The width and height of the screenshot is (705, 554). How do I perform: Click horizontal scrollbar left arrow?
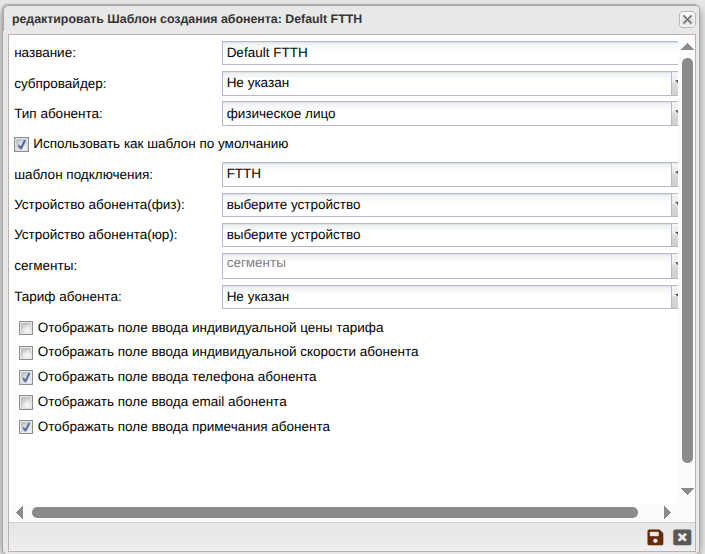[x=19, y=512]
